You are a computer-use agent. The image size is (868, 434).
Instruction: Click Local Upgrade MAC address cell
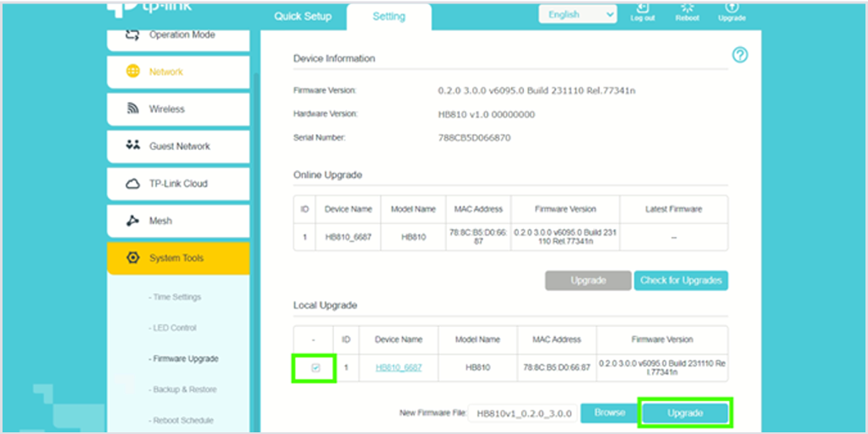tap(557, 367)
